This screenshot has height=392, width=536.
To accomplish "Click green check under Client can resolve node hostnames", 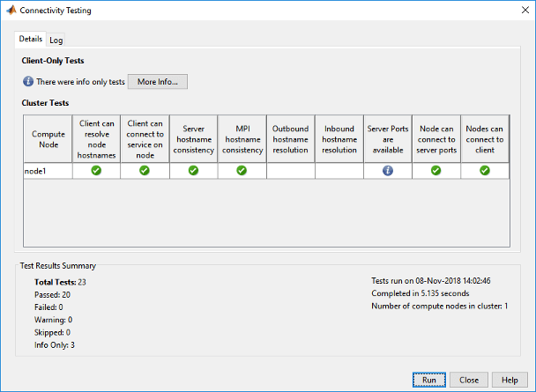I will [96, 171].
